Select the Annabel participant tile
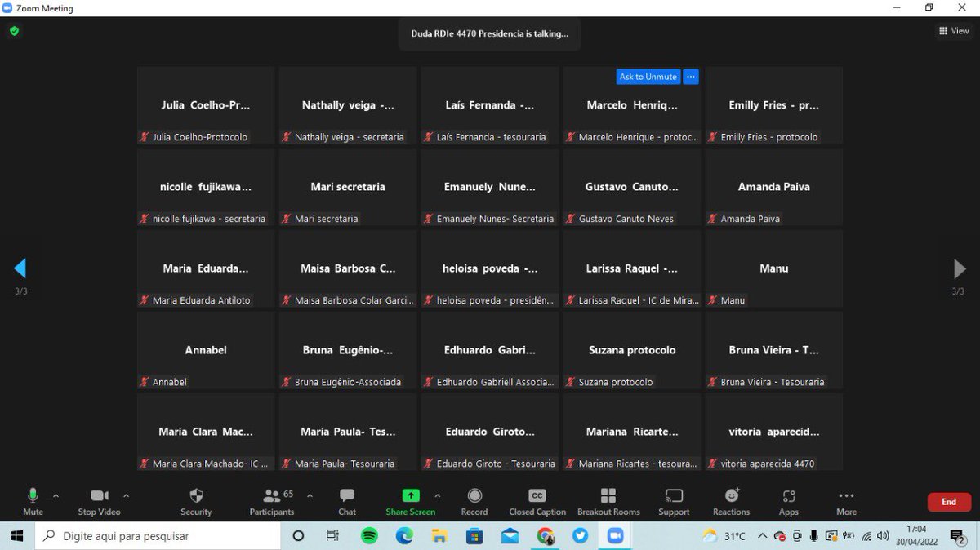This screenshot has width=980, height=550. point(206,350)
